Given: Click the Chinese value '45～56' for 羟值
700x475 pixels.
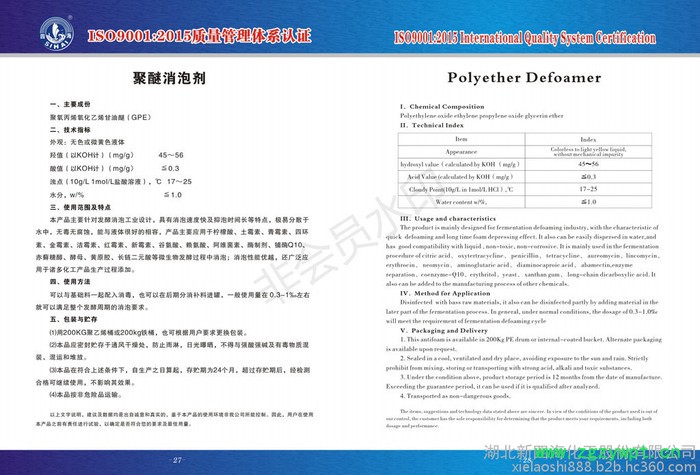Looking at the screenshot, I should [x=171, y=155].
